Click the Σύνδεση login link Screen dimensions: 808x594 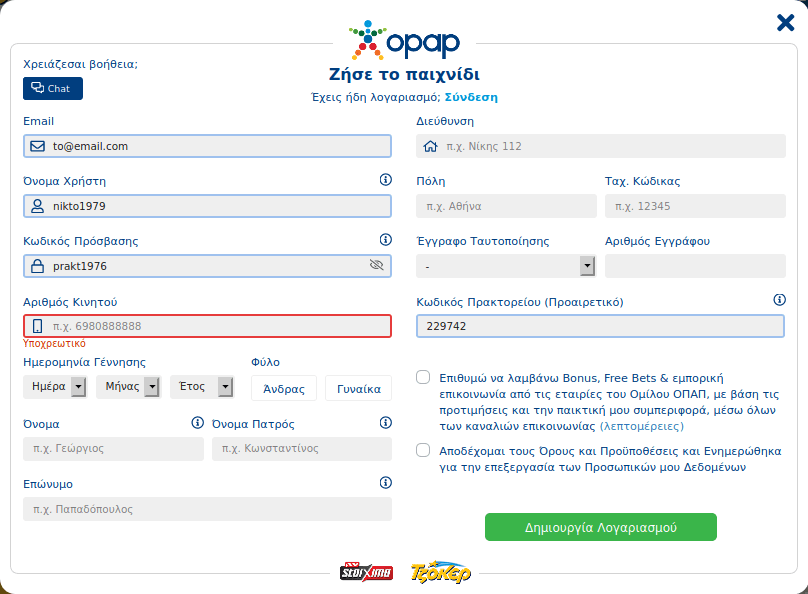tap(471, 97)
